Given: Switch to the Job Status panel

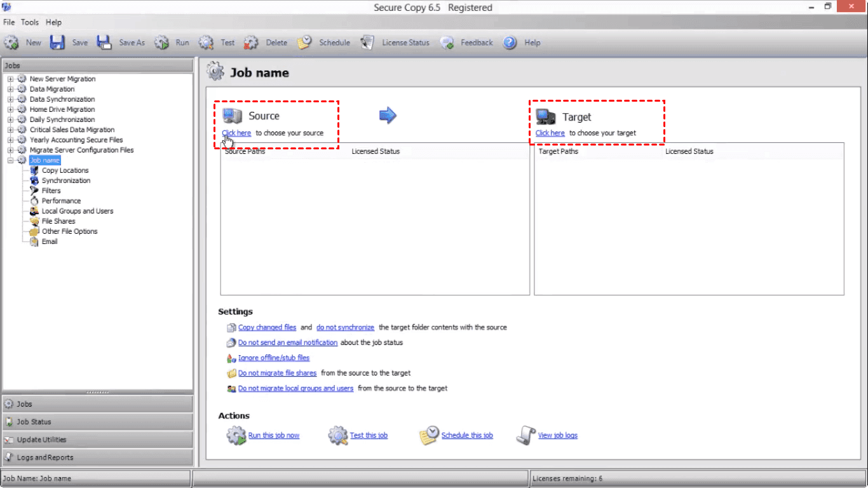Looking at the screenshot, I should click(34, 422).
